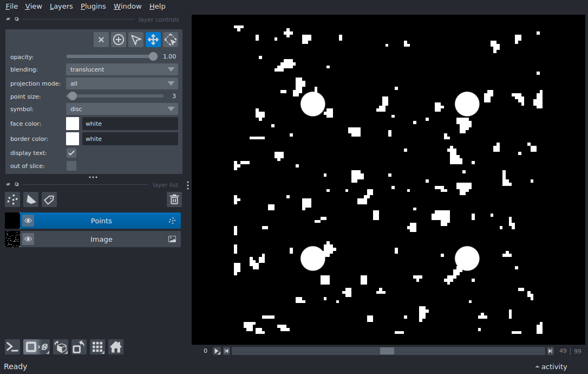Create a new labels layer
This screenshot has height=374, width=588.
pos(49,199)
